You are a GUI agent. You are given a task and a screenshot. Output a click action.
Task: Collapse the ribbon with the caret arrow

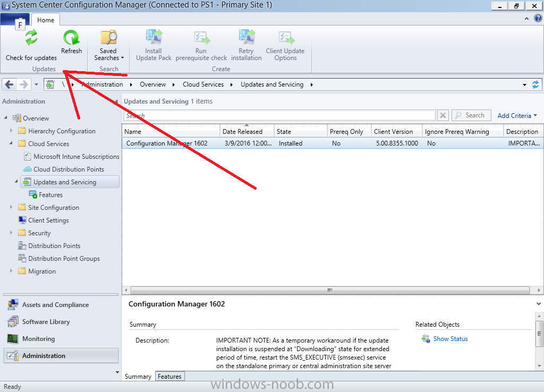tap(526, 19)
